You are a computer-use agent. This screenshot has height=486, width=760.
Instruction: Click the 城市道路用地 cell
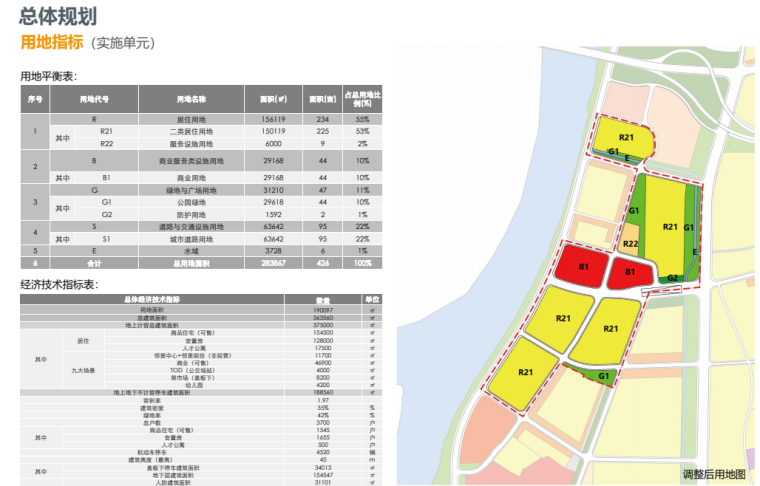(x=191, y=239)
